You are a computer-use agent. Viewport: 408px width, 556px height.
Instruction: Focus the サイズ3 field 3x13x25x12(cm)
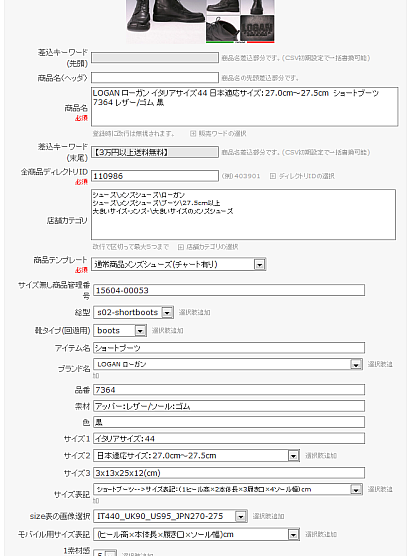[229, 473]
